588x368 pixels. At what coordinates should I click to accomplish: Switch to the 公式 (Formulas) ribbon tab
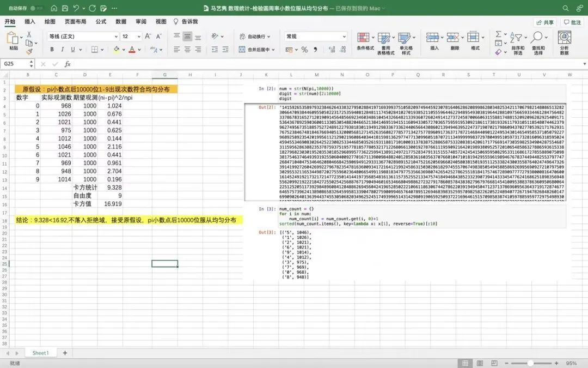pos(101,21)
